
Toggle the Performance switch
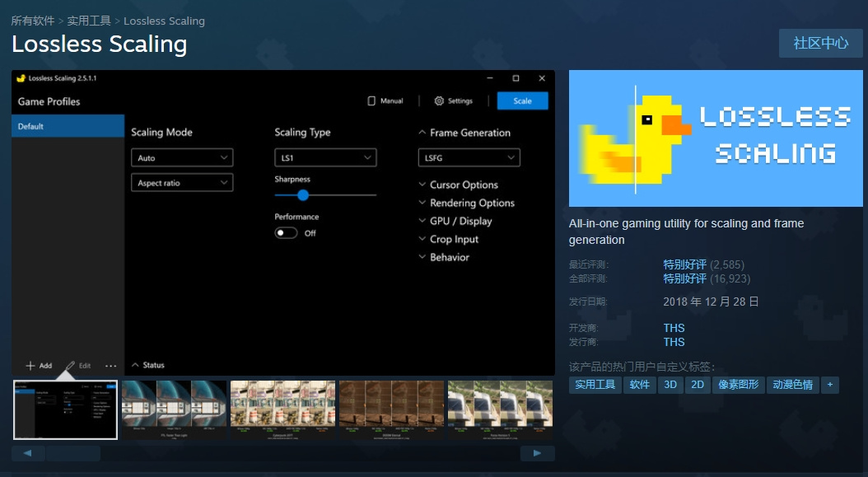287,233
